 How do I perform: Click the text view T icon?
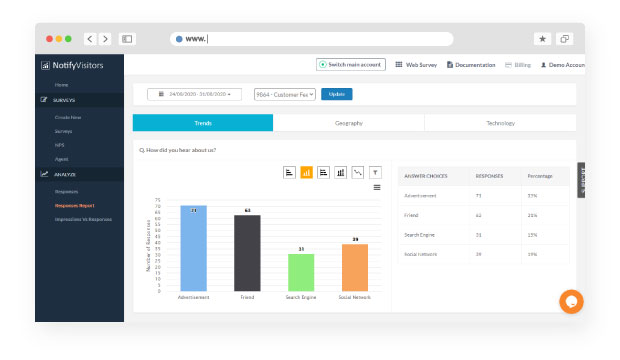375,172
